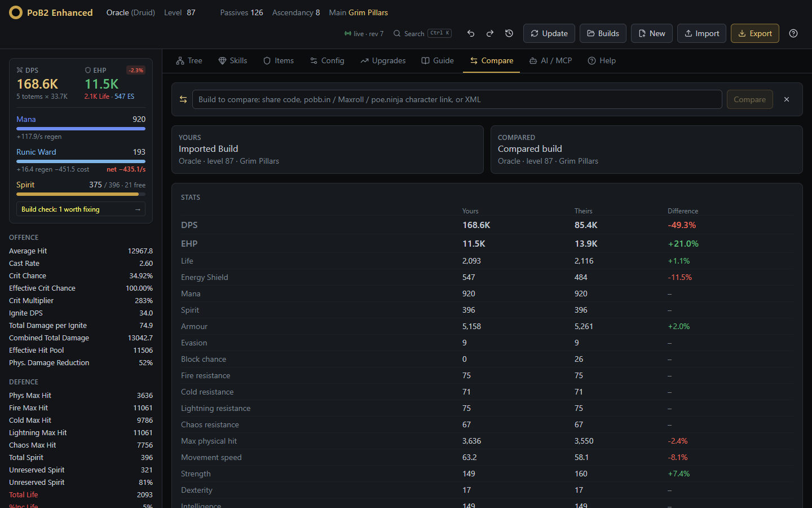Viewport: 812px width, 508px height.
Task: Click the undo arrow icon
Action: click(x=471, y=33)
